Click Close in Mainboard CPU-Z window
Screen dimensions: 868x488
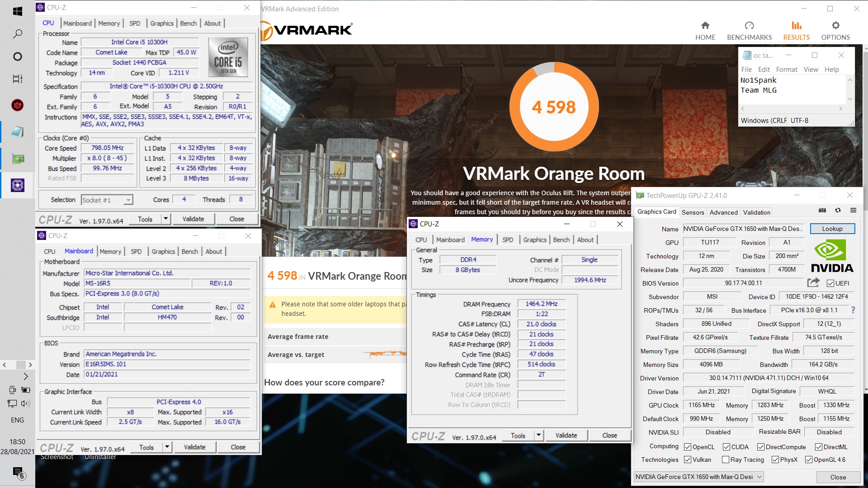click(x=238, y=447)
